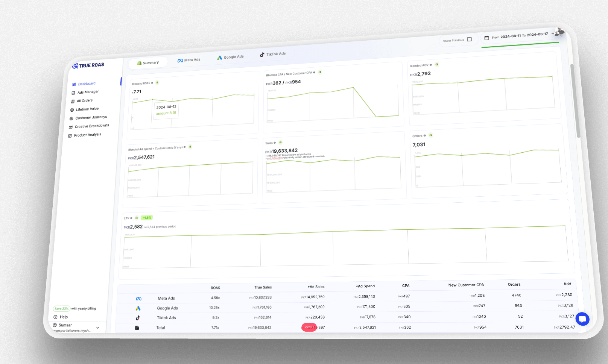Image resolution: width=608 pixels, height=364 pixels.
Task: Click Shopify icon beside Blended Ad Spend
Action: (190, 147)
